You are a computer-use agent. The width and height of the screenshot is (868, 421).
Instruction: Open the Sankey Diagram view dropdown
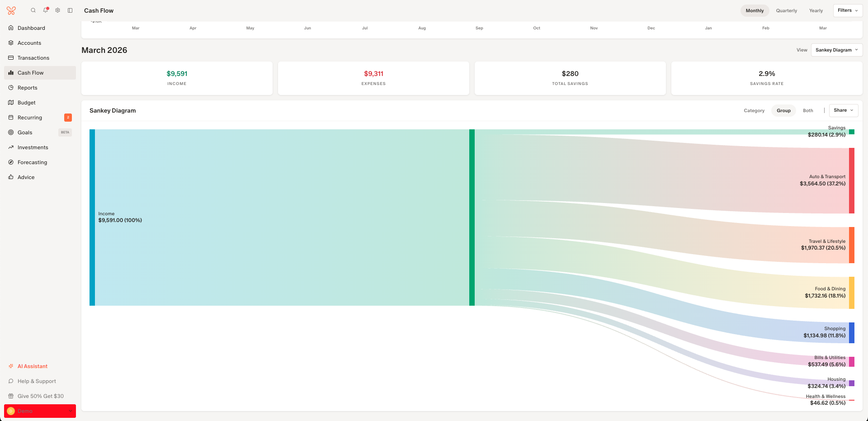click(836, 50)
